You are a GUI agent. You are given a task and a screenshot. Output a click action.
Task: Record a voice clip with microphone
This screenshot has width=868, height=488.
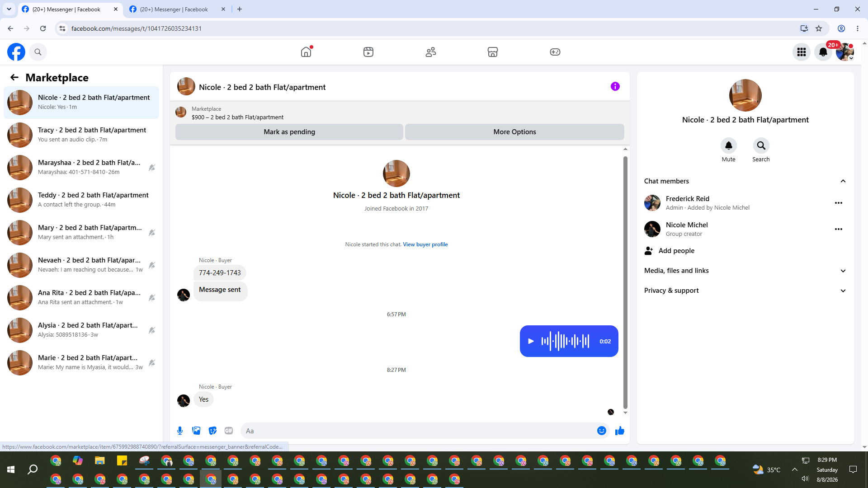pyautogui.click(x=180, y=431)
